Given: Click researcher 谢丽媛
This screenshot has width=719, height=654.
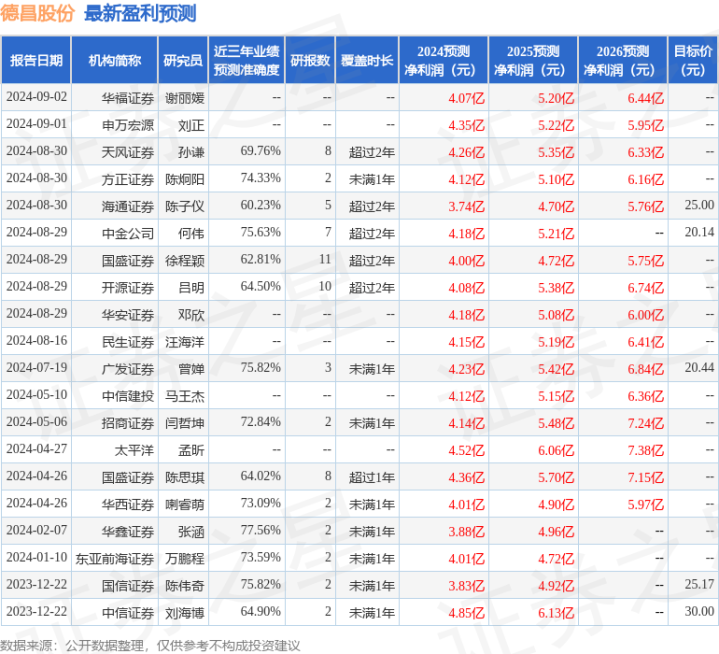Looking at the screenshot, I should [185, 98].
